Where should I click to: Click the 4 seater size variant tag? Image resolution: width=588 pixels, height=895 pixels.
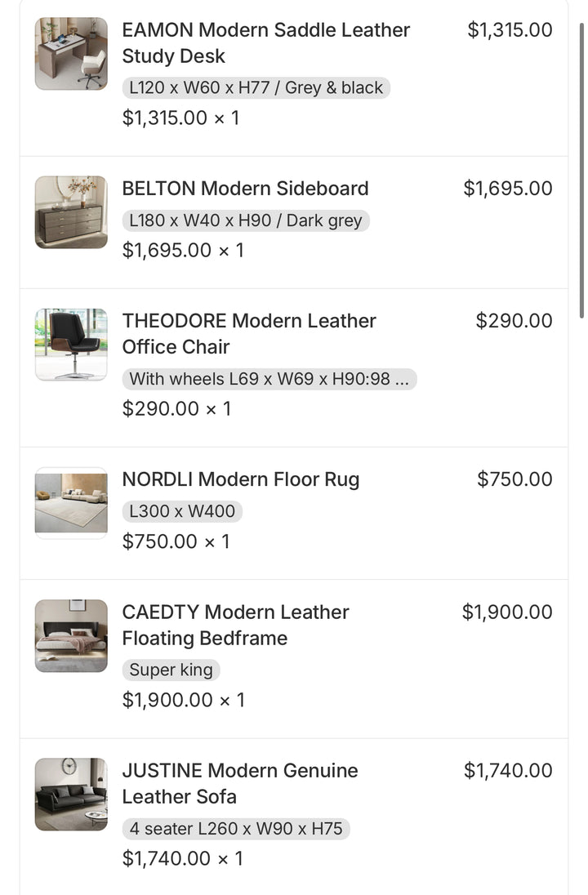coord(235,829)
